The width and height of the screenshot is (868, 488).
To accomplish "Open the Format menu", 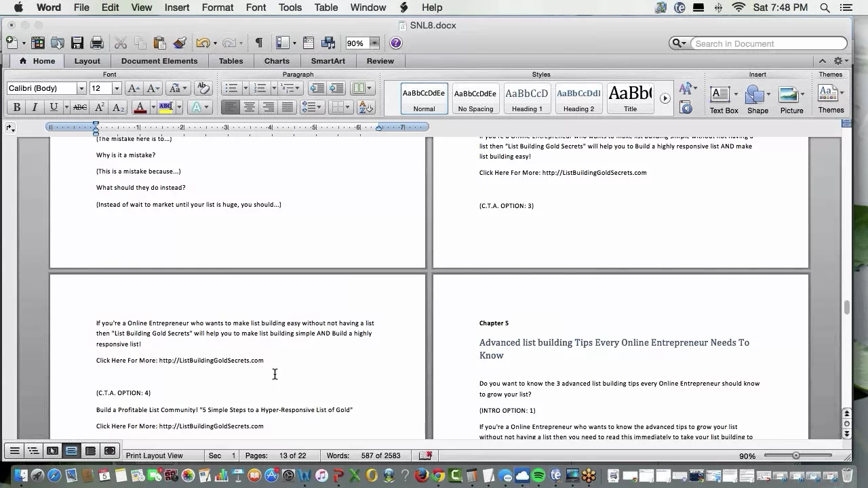I will (x=218, y=7).
